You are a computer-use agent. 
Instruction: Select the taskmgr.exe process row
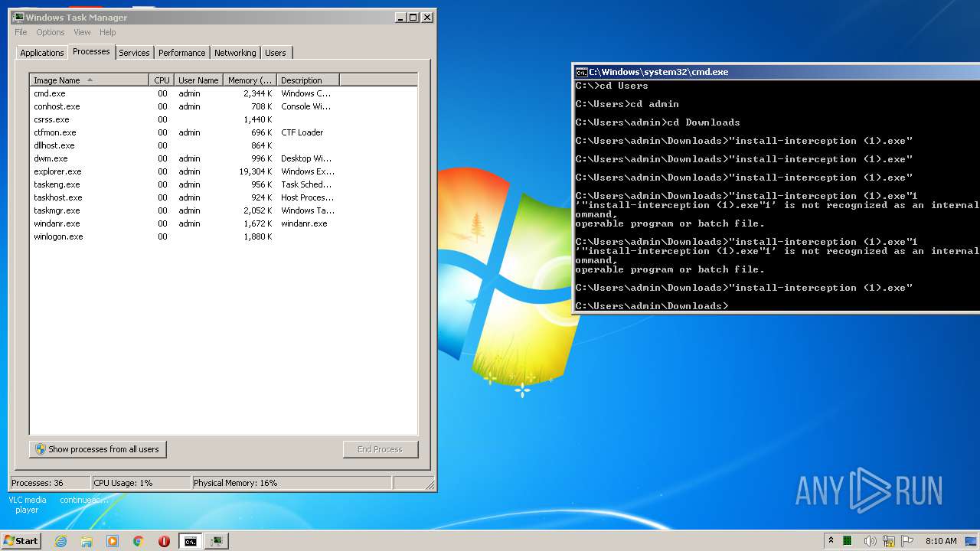pos(224,210)
